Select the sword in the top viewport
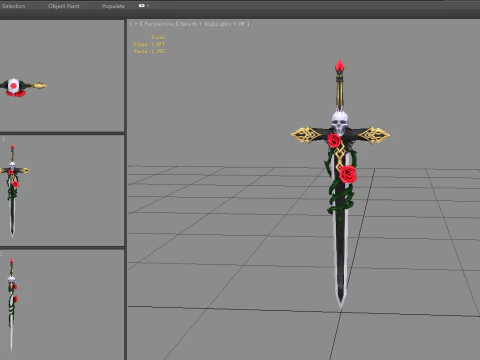The height and width of the screenshot is (360, 480). click(23, 87)
